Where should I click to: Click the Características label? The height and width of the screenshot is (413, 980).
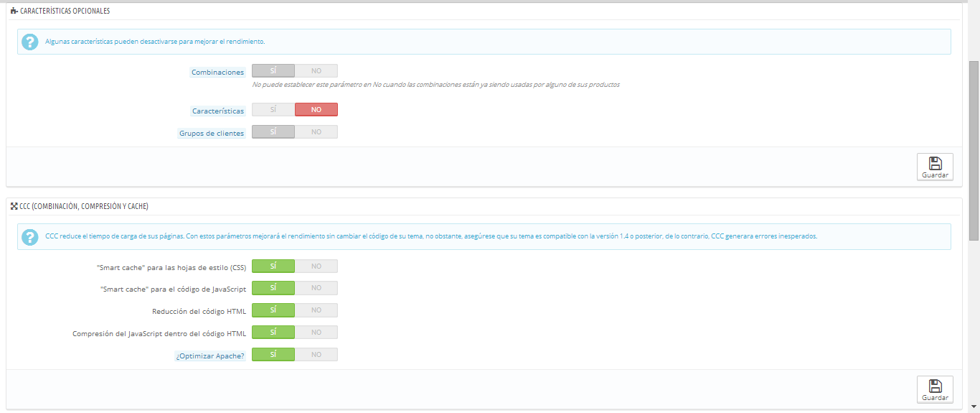point(218,111)
